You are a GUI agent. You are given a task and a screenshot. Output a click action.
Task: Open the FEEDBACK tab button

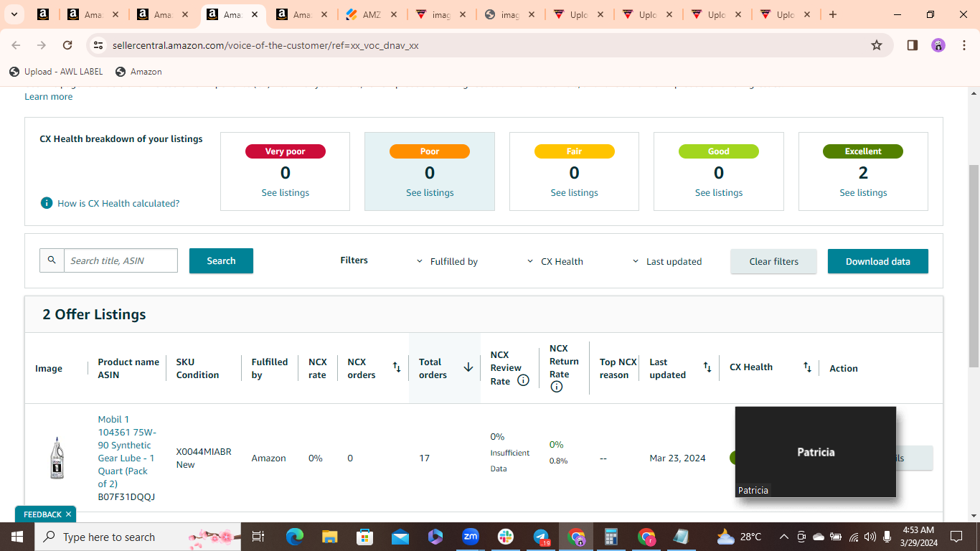[42, 514]
